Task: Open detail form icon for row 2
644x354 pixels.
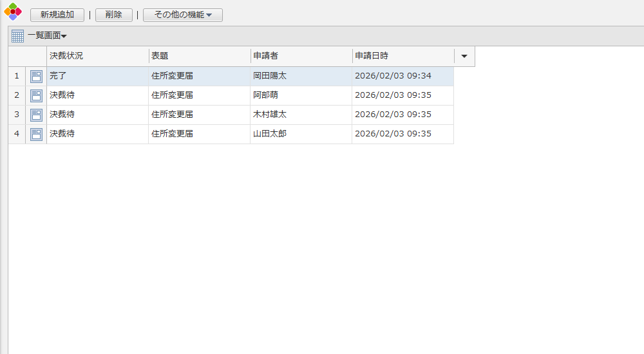Action: pyautogui.click(x=36, y=96)
